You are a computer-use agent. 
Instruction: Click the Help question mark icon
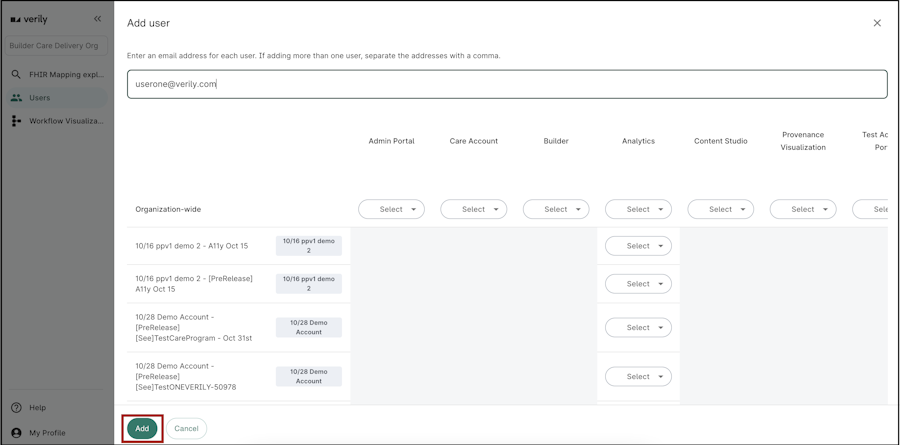coord(16,408)
